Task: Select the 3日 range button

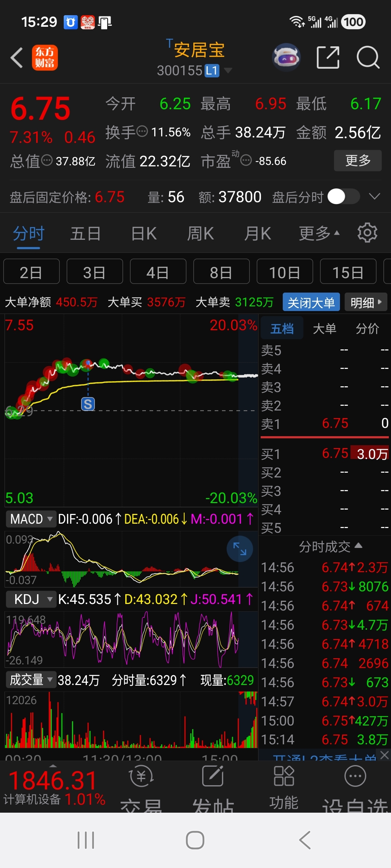Action: pyautogui.click(x=95, y=271)
